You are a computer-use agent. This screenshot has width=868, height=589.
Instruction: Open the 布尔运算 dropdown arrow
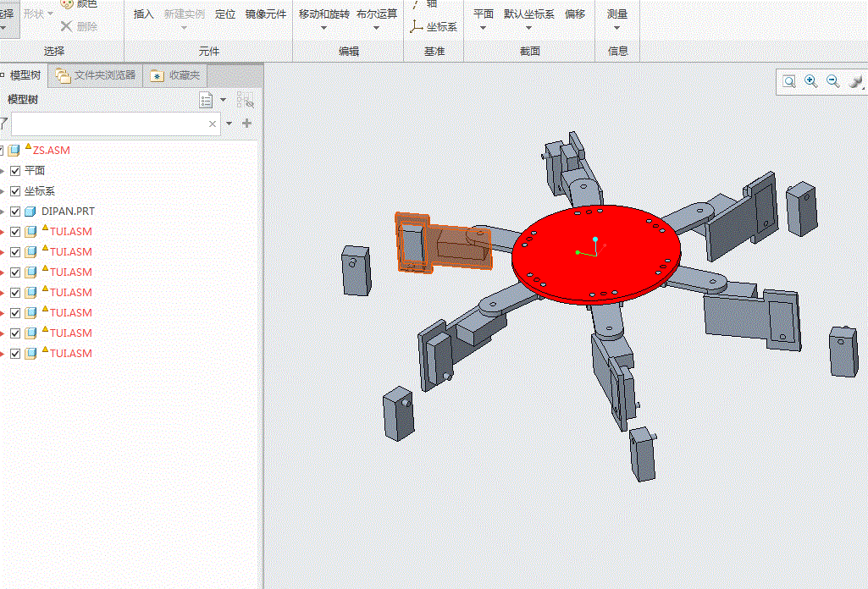tap(377, 28)
